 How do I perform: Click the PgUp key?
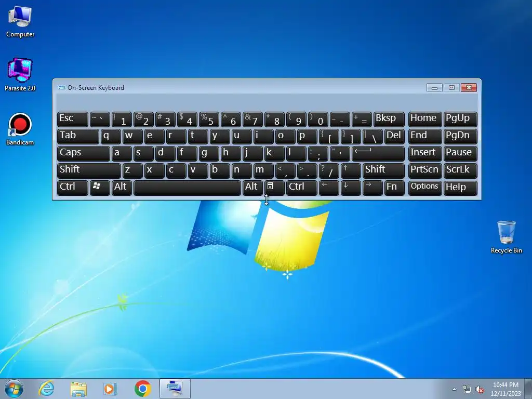coord(460,119)
